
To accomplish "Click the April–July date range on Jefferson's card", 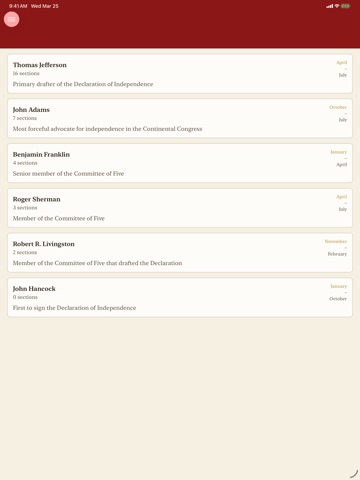I will [342, 69].
